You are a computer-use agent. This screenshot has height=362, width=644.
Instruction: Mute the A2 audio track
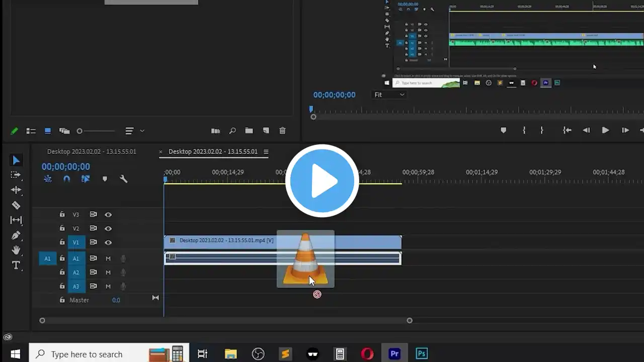click(x=108, y=273)
